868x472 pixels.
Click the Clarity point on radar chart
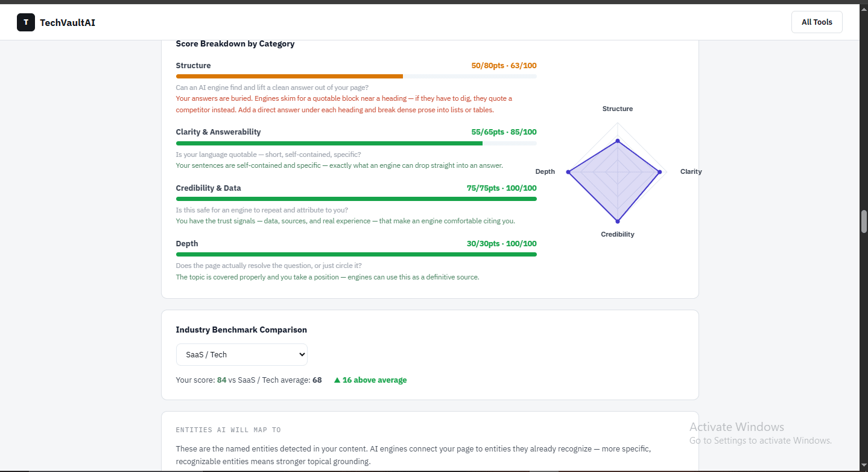click(659, 172)
